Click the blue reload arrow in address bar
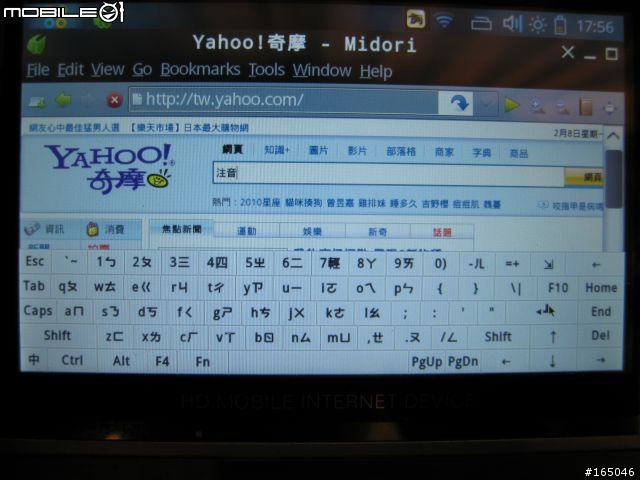The image size is (640, 480). click(x=458, y=103)
